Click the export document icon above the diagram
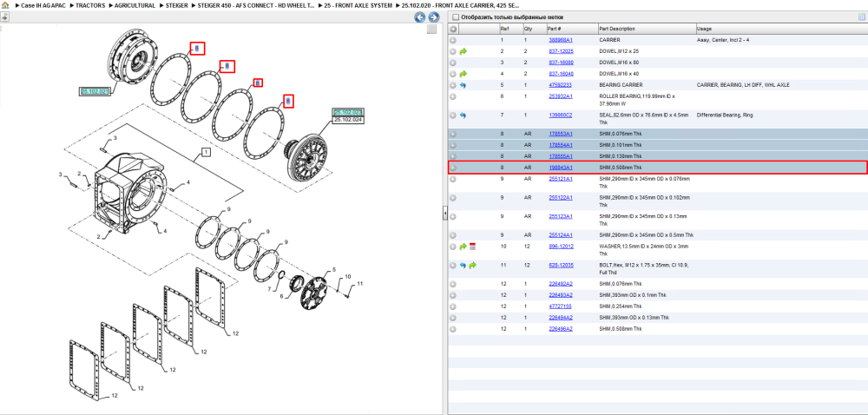 coord(4,17)
